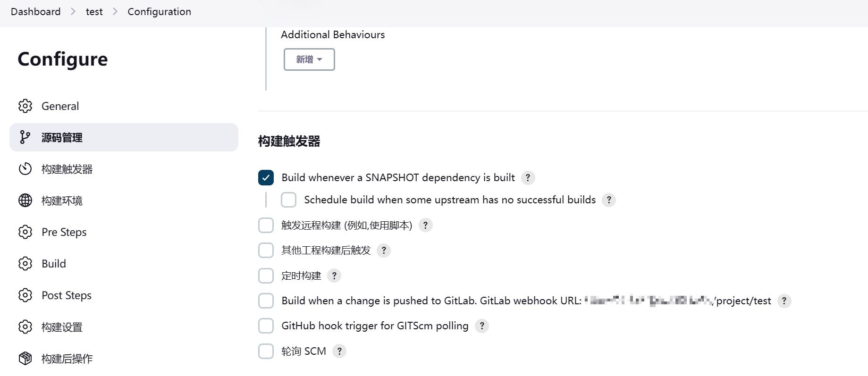Screen dimensions: 868x376
Task: Click the test breadcrumb link
Action: 94,11
